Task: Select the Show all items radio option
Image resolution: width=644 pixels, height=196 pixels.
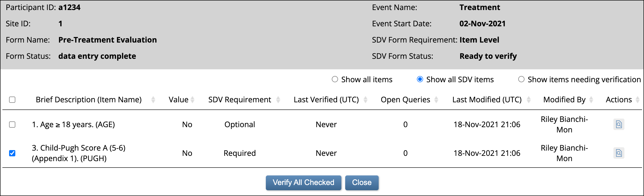Action: [x=334, y=79]
